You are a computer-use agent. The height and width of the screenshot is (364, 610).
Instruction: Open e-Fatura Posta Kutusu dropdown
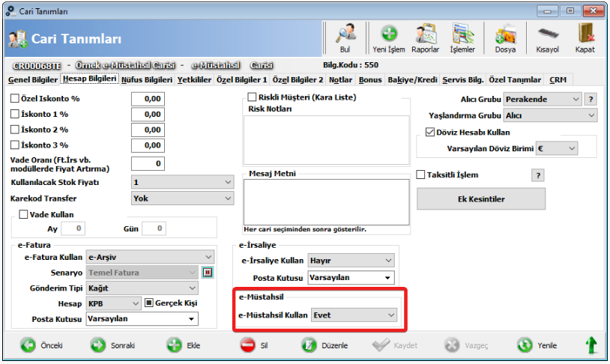coord(142,319)
